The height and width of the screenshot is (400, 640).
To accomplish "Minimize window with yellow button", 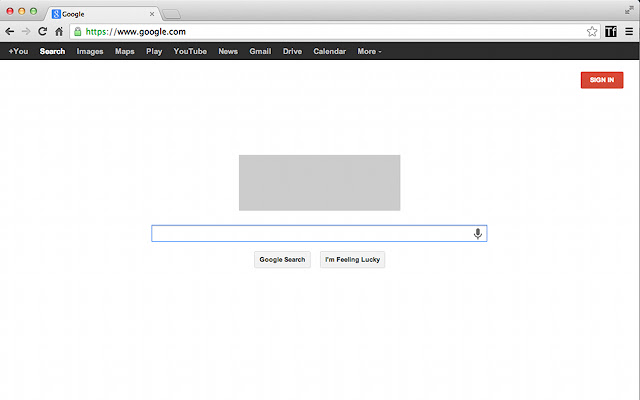I will [22, 11].
